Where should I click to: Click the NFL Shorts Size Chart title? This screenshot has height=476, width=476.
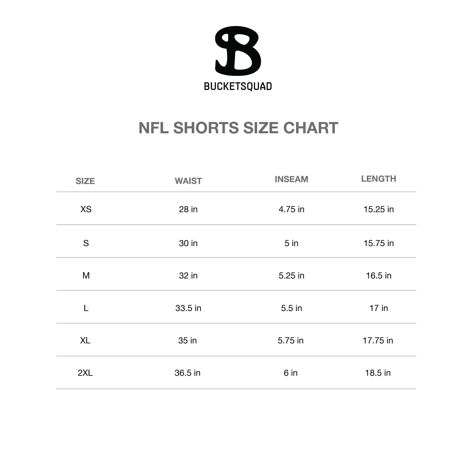pyautogui.click(x=238, y=128)
